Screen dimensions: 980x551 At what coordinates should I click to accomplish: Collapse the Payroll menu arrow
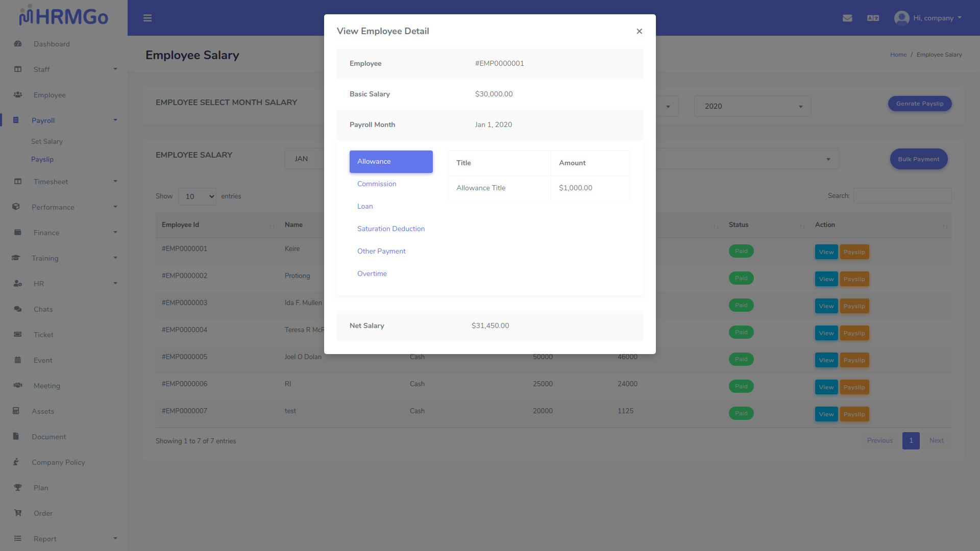point(115,120)
